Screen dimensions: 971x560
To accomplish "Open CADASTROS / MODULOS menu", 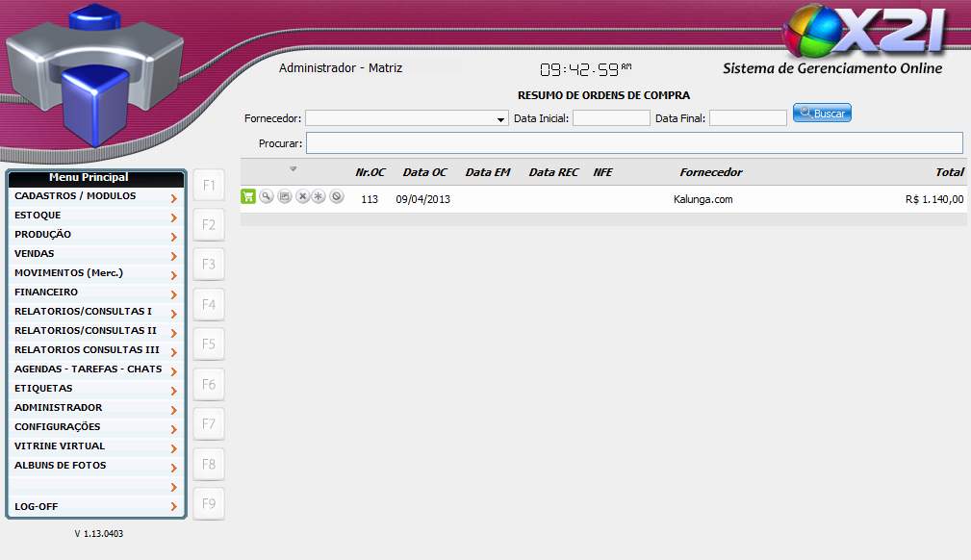I will point(75,196).
